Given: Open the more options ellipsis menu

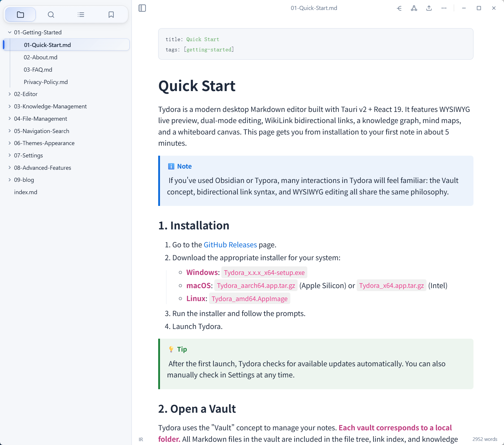Looking at the screenshot, I should point(444,8).
